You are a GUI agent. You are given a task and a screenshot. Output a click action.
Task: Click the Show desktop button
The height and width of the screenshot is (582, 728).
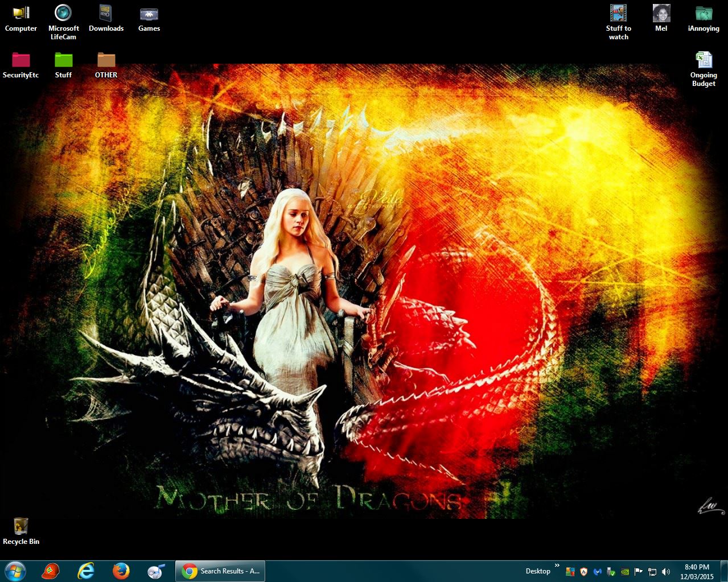723,571
